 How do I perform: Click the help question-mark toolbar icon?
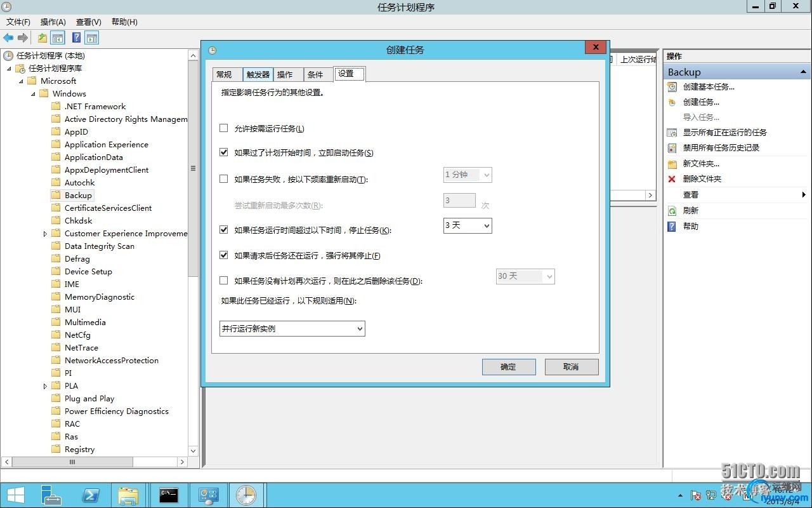76,38
